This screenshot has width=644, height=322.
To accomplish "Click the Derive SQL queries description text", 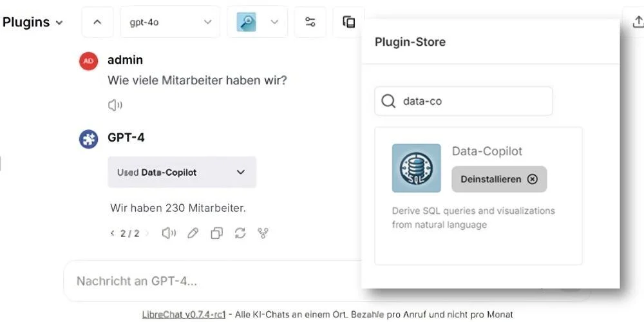I will click(473, 218).
